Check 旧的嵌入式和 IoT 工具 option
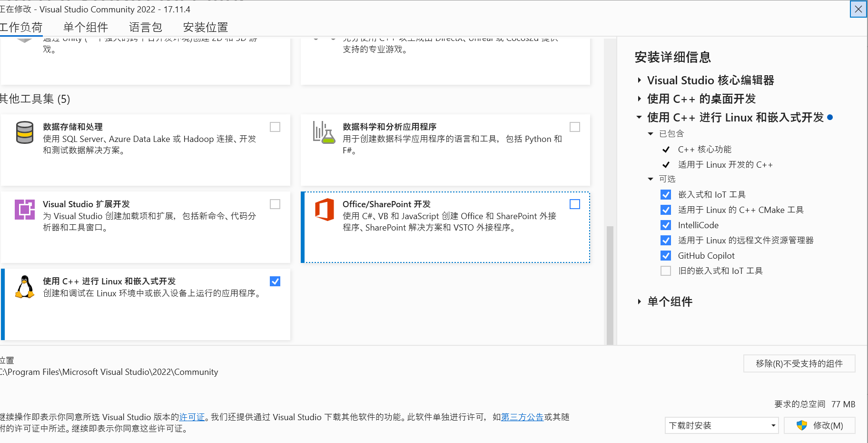This screenshot has width=868, height=443. 666,271
